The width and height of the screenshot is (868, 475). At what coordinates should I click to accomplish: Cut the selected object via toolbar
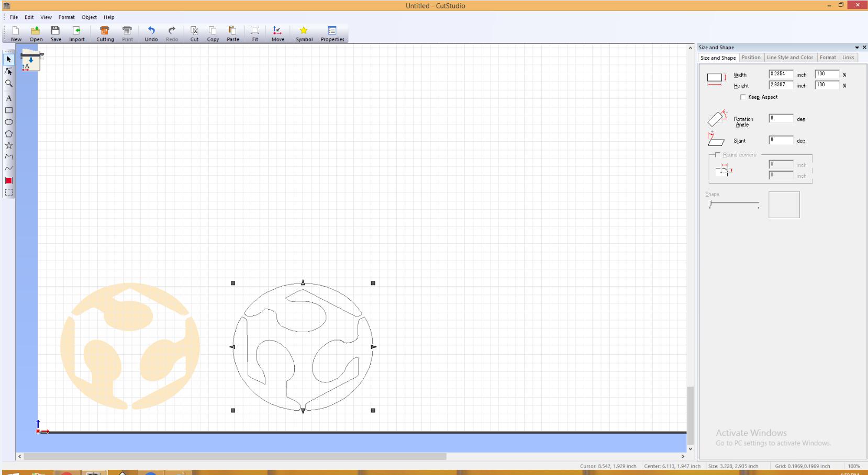tap(194, 33)
